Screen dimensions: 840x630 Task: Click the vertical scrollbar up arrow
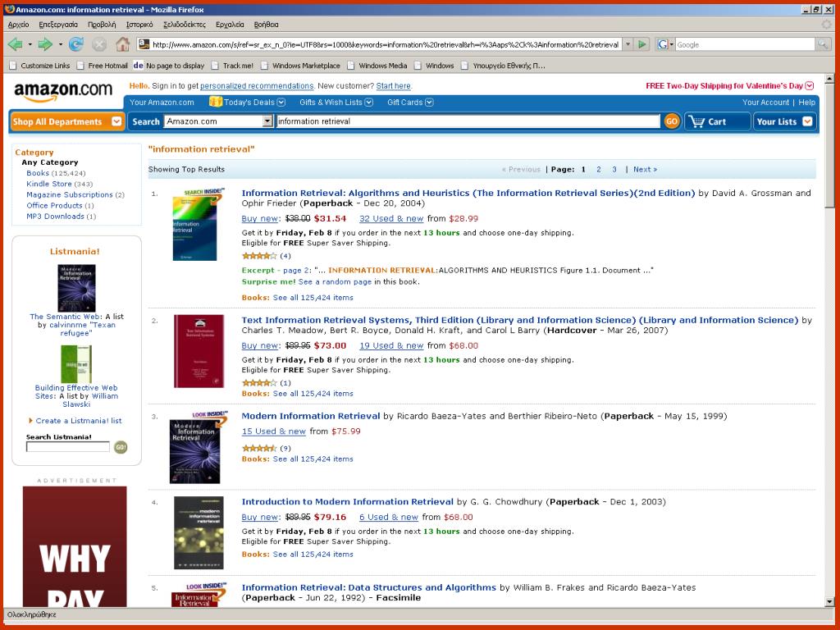click(x=829, y=79)
